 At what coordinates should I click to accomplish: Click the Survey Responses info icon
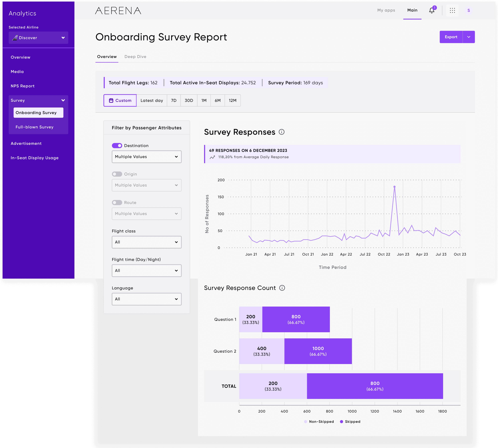[282, 132]
